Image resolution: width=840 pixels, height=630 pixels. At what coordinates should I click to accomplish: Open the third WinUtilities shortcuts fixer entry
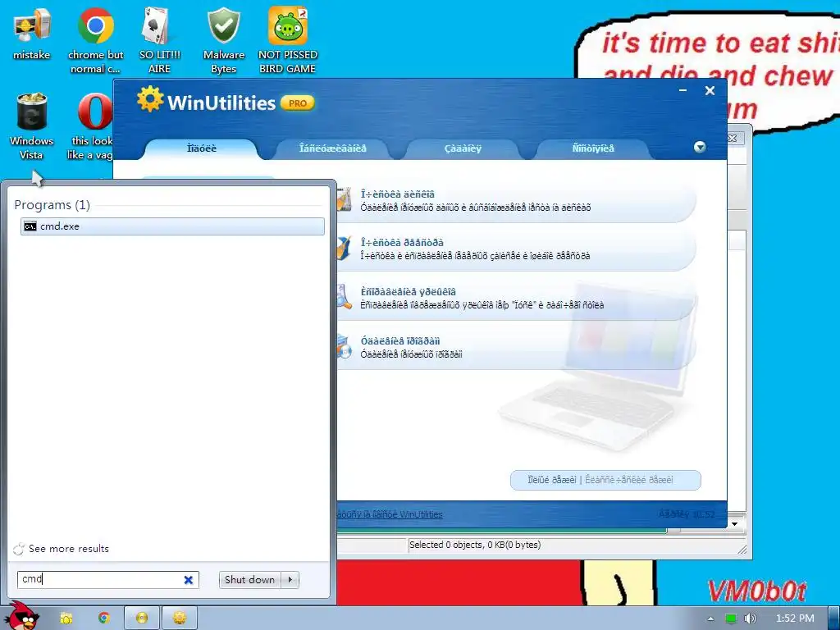(x=517, y=298)
